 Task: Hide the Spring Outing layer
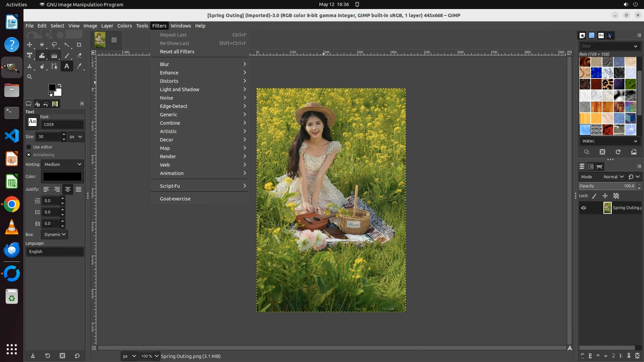(x=584, y=208)
